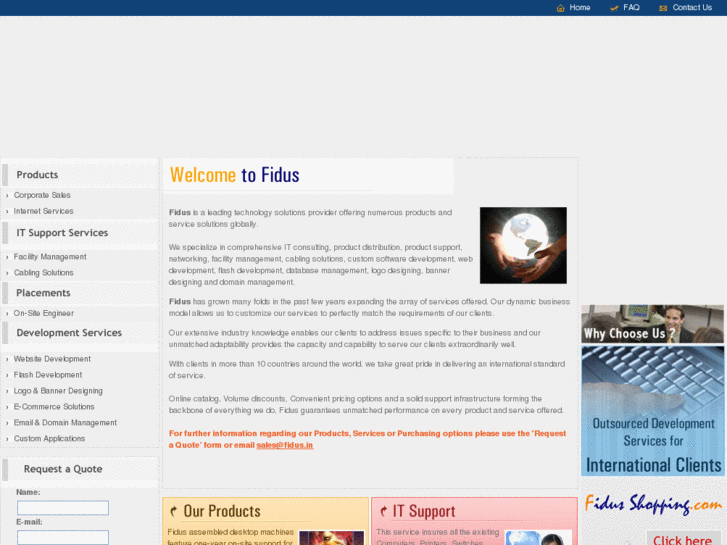Viewport: 727px width, 545px height.
Task: Open the Home navigation link
Action: pyautogui.click(x=580, y=7)
